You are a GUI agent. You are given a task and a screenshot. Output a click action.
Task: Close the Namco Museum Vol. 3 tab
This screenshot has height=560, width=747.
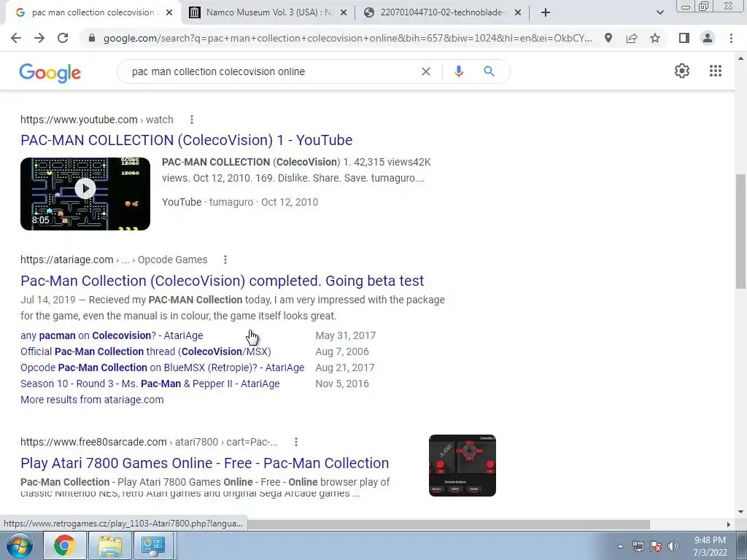click(x=344, y=13)
